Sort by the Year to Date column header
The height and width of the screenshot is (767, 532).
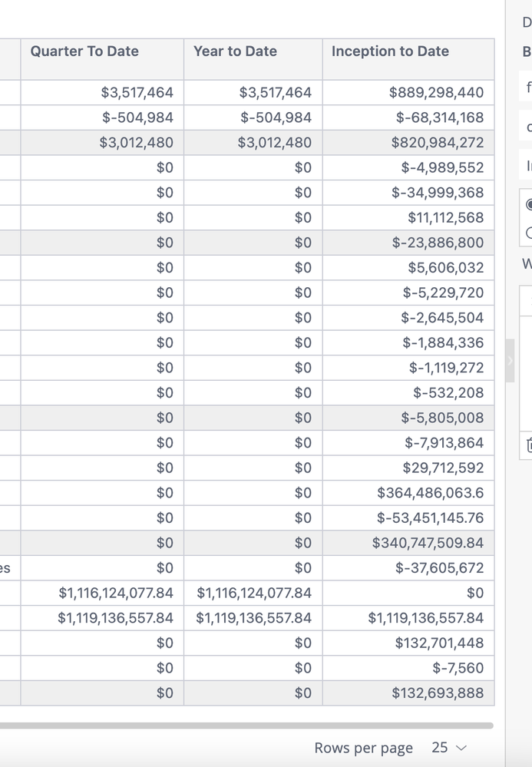point(235,51)
